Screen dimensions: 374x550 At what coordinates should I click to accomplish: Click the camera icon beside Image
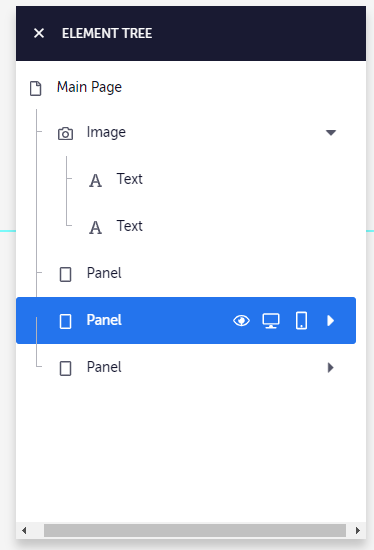pyautogui.click(x=65, y=134)
